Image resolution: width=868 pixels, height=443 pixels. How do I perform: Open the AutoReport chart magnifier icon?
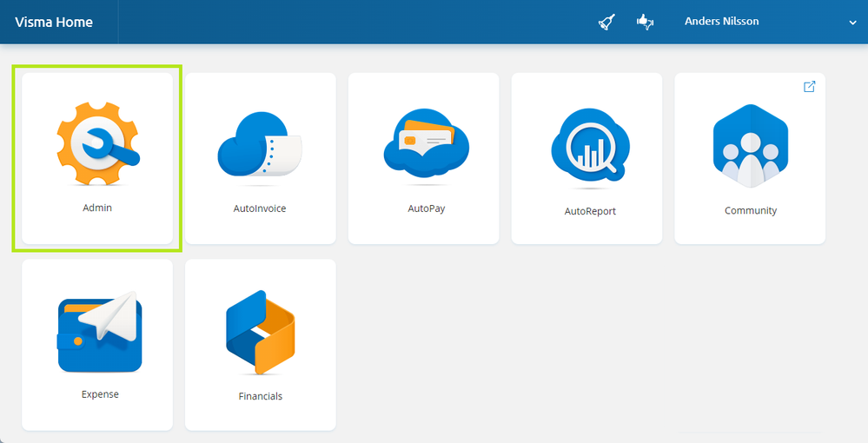point(590,145)
